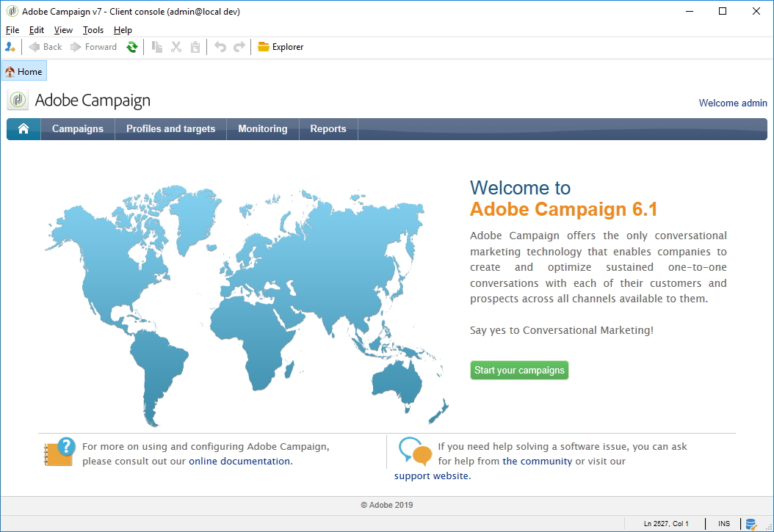Follow the online documentation link
Viewport: 774px width, 532px height.
pyautogui.click(x=239, y=462)
